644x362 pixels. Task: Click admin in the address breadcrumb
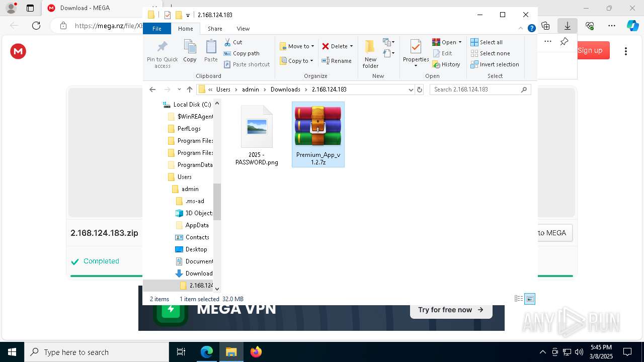tap(250, 89)
